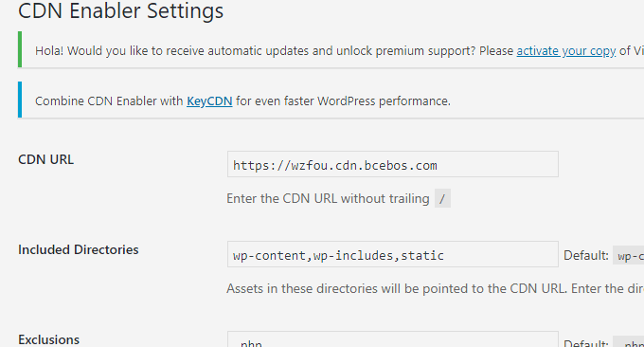Click the default wp-content code snippet
Image resolution: width=644 pixels, height=347 pixels.
point(629,256)
